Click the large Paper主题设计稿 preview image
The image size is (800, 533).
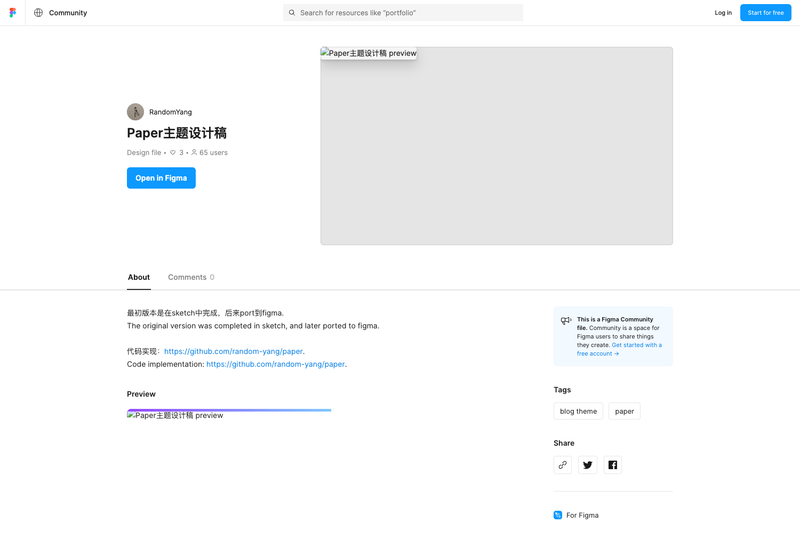(x=496, y=146)
